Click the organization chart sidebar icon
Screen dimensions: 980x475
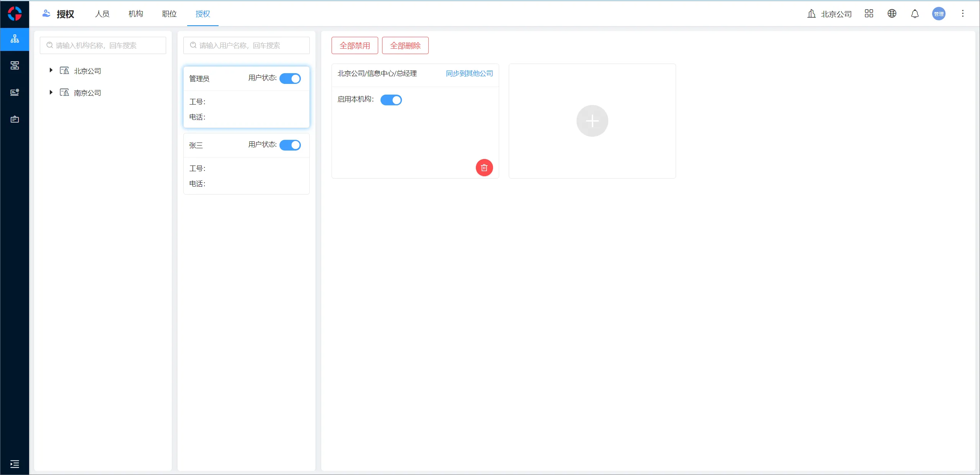pos(15,39)
